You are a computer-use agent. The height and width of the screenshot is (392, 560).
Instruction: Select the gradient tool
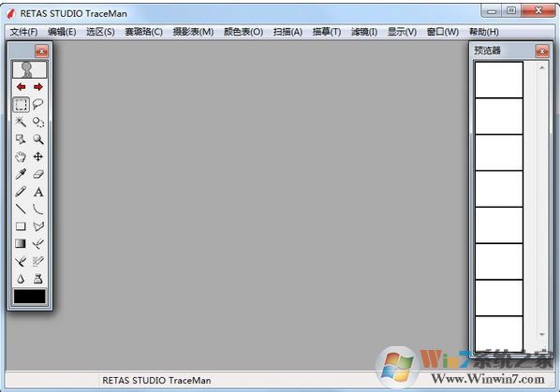click(x=21, y=243)
